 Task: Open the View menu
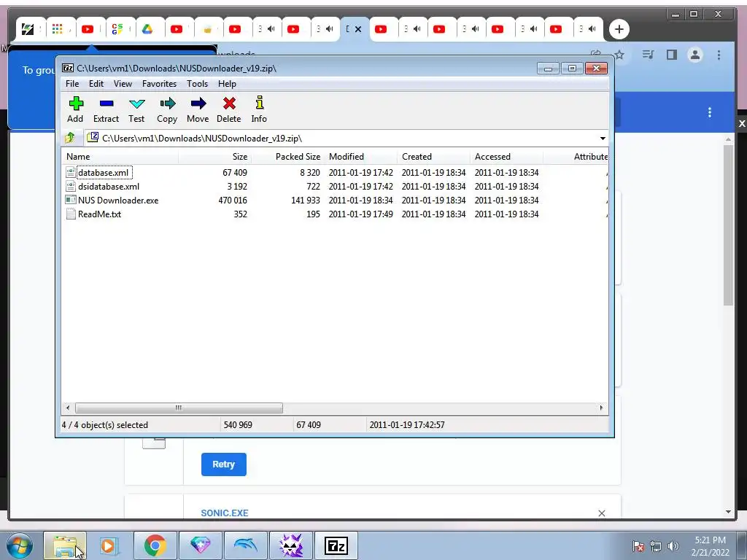coord(123,84)
